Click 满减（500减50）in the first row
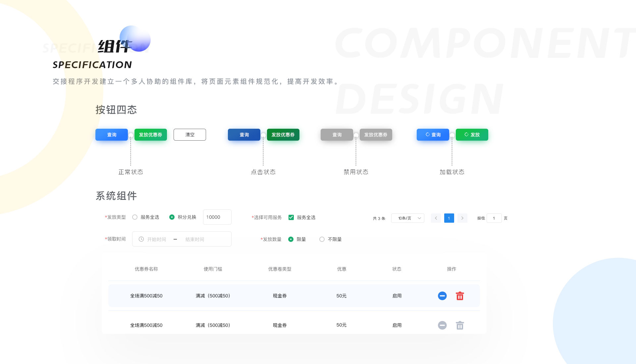The width and height of the screenshot is (636, 364). pos(213,296)
